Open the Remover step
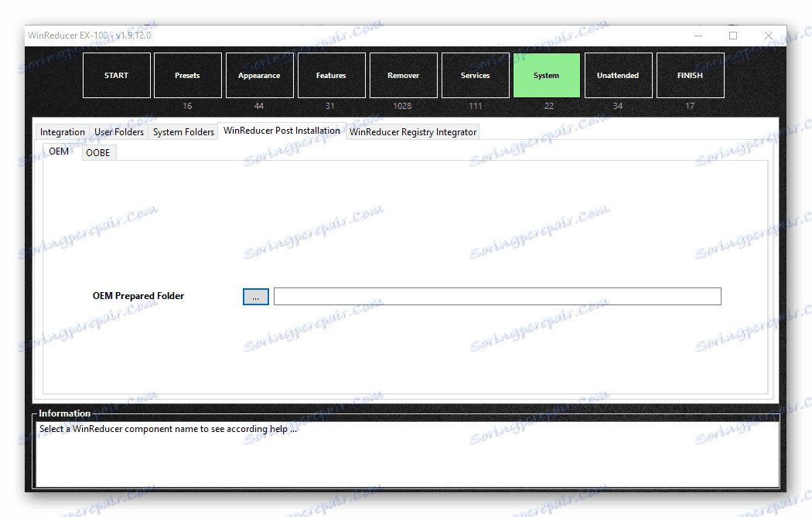 pyautogui.click(x=404, y=75)
